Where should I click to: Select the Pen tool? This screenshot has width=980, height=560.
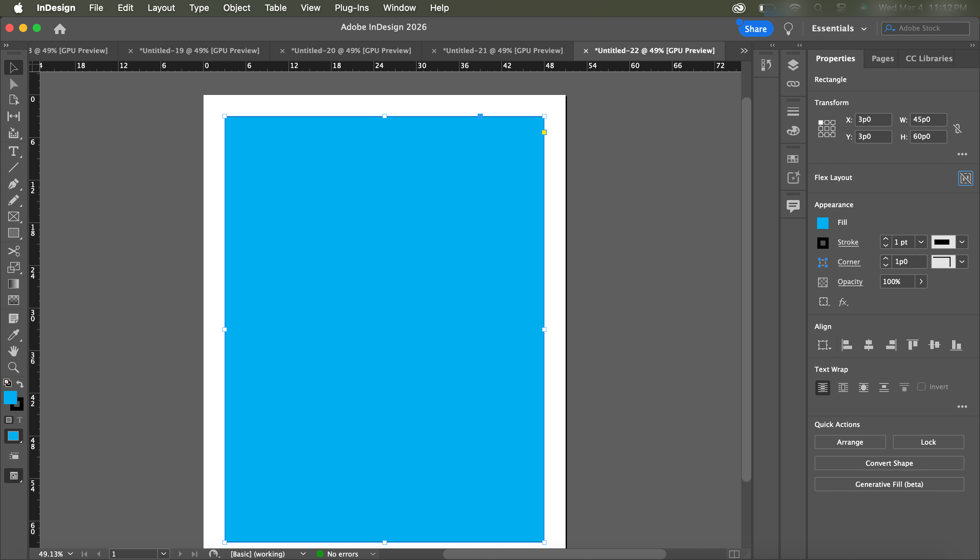point(14,184)
